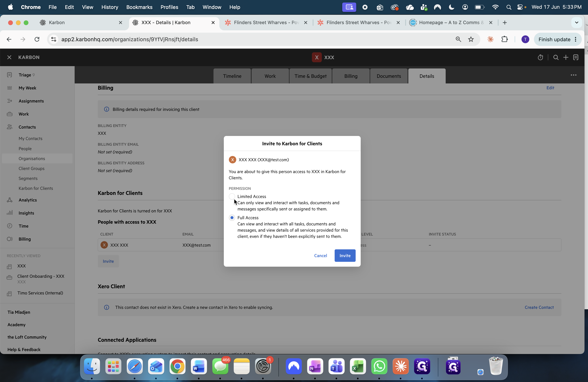Image resolution: width=588 pixels, height=382 pixels.
Task: Open recently viewed XXX organisation
Action: point(22,266)
